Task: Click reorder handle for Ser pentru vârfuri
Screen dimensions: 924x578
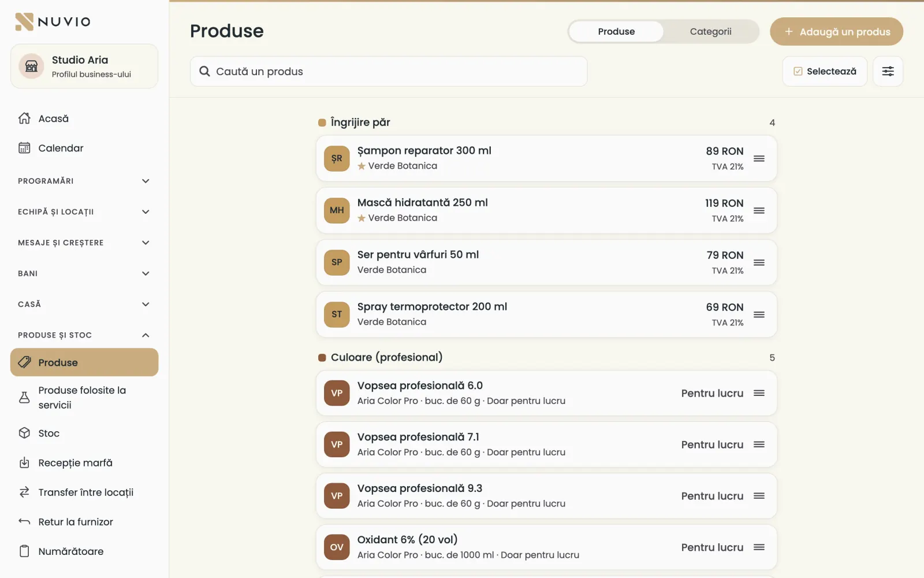Action: click(x=759, y=262)
